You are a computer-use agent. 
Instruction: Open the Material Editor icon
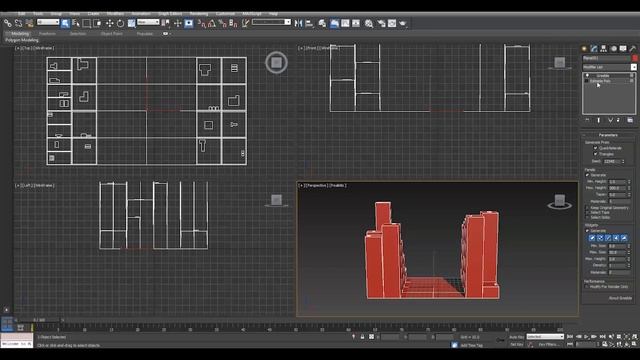point(369,23)
